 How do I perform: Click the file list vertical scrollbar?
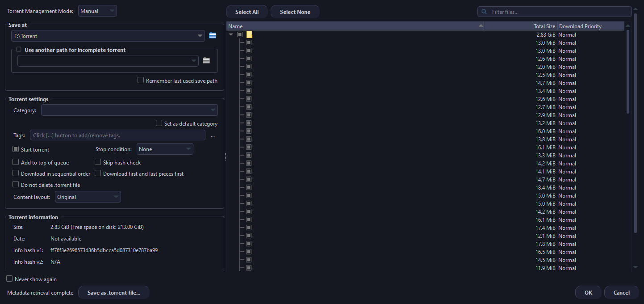click(628, 72)
